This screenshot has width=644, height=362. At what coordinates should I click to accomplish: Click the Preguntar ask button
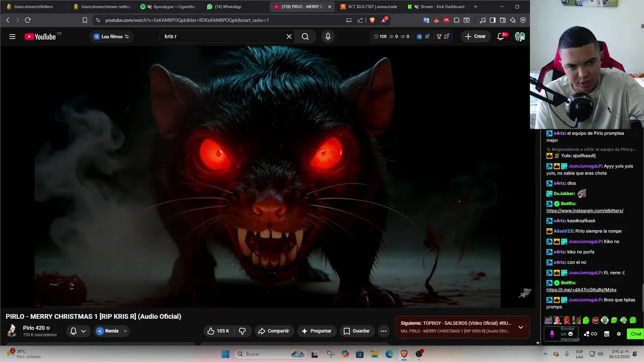316,331
